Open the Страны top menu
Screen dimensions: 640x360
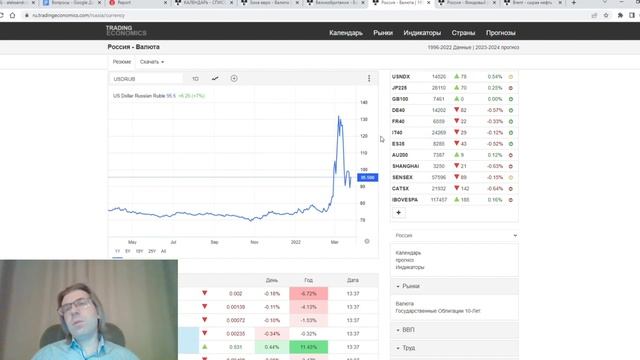pos(463,33)
